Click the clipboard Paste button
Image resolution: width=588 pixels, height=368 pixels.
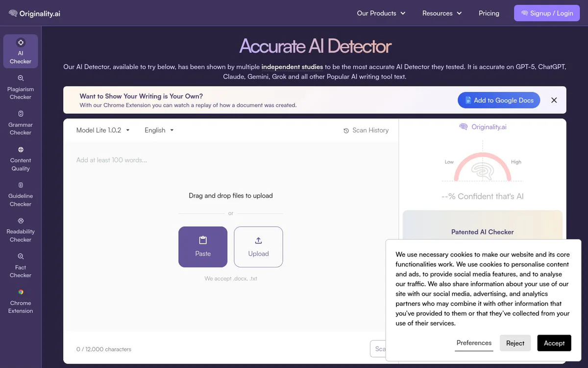[203, 247]
